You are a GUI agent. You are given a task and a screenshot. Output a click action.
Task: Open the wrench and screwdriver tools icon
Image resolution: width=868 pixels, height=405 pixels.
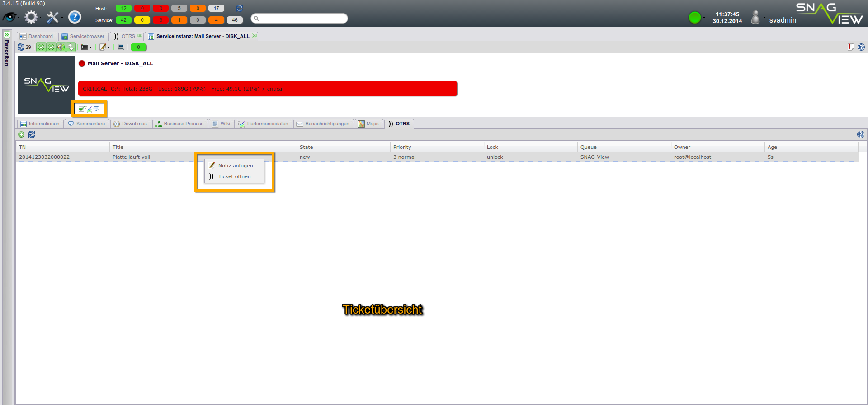click(53, 17)
